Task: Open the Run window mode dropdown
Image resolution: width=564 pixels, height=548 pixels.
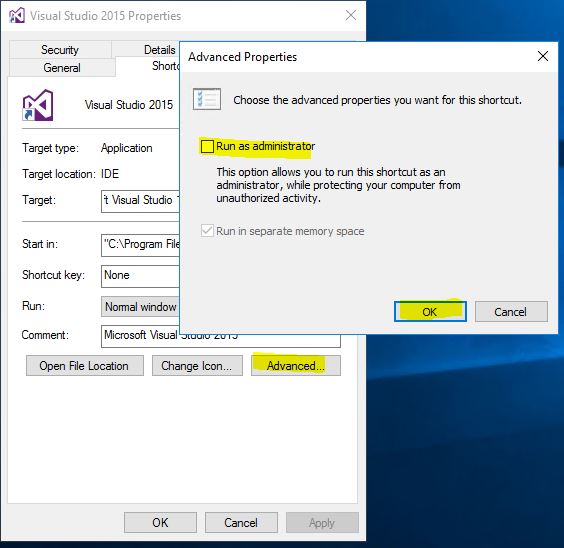Action: pos(140,307)
